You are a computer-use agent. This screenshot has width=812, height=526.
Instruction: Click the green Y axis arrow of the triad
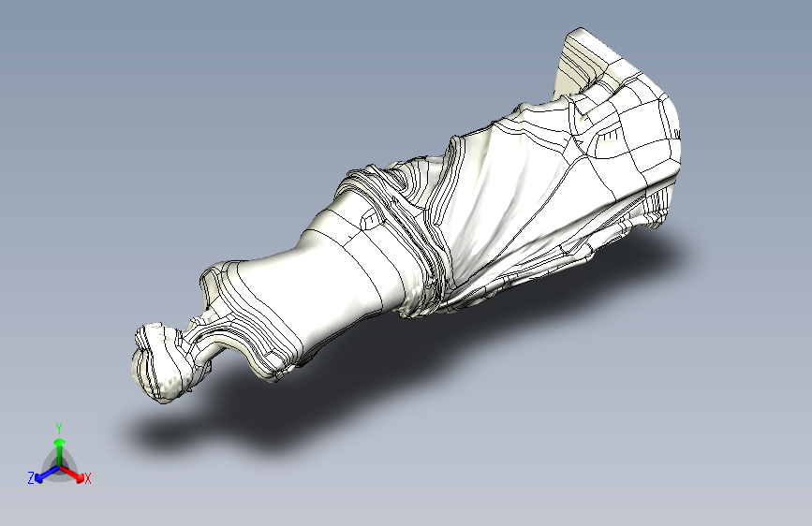(60, 451)
